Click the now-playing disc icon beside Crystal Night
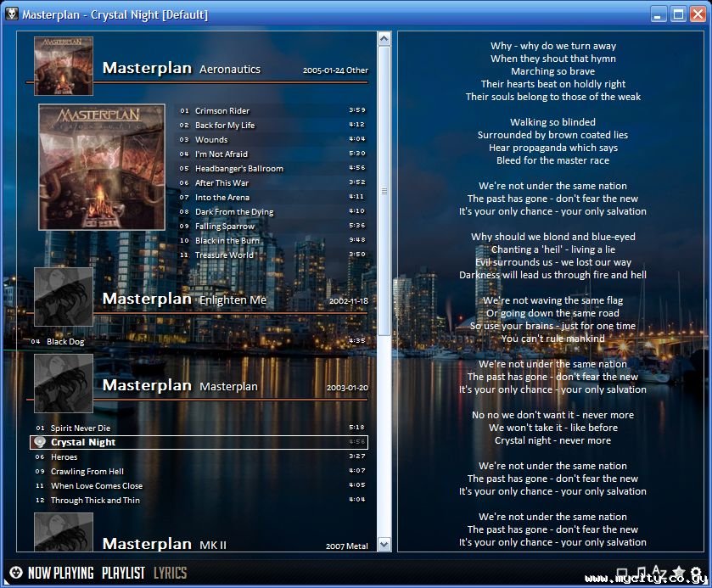Screen dimensions: 712x588 [40, 442]
